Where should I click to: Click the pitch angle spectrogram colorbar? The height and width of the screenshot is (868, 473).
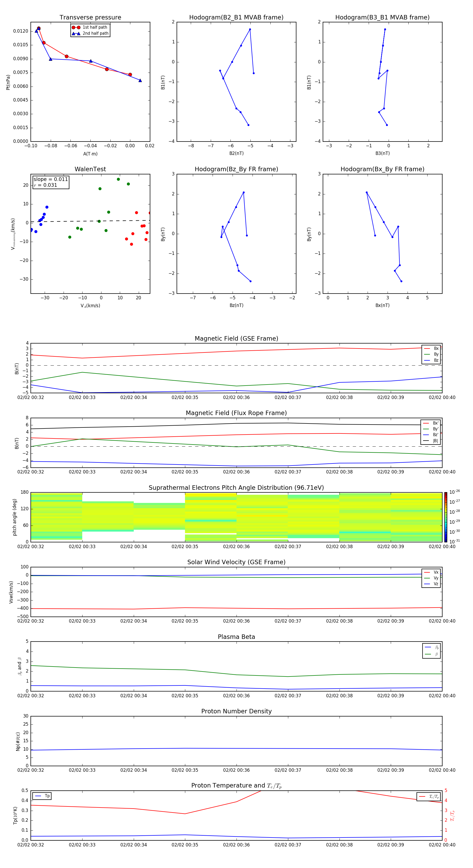446,517
